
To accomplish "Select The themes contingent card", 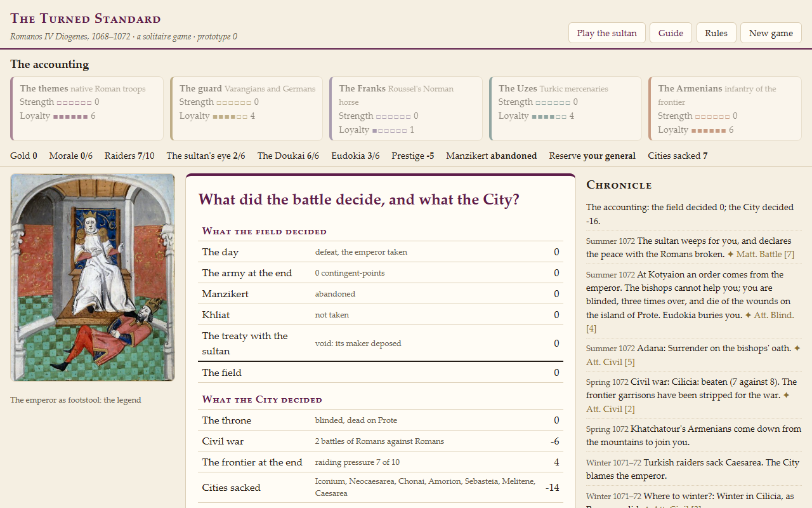I will pos(87,109).
